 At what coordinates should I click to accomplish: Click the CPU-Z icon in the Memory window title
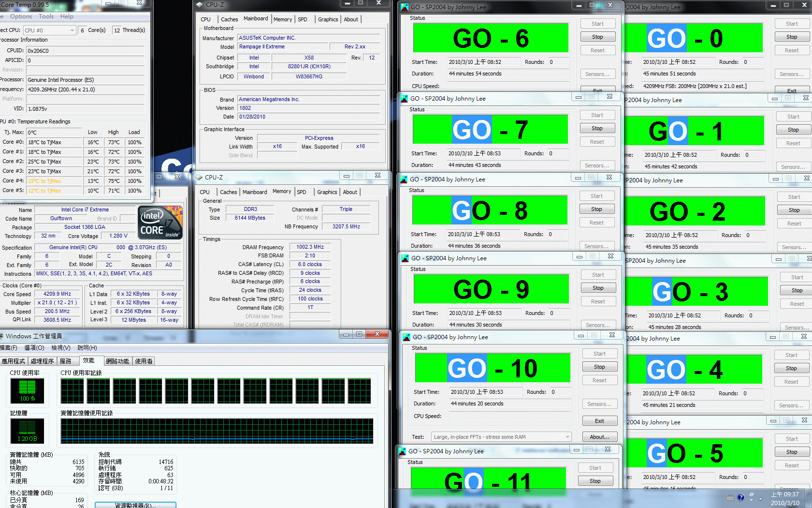tap(198, 178)
